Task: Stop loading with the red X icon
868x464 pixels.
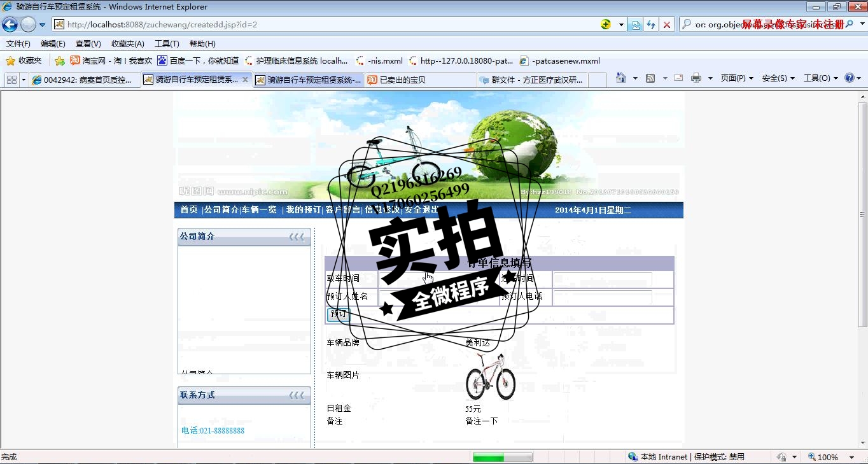Action: (667, 25)
